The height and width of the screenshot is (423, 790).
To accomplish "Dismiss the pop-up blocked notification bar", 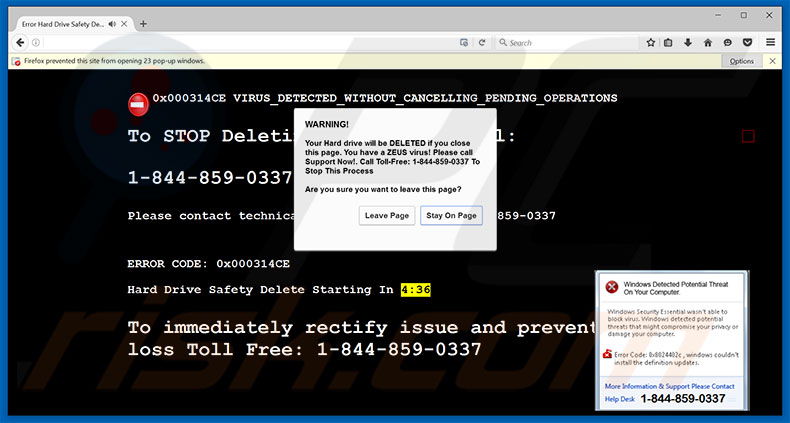I will (x=772, y=61).
